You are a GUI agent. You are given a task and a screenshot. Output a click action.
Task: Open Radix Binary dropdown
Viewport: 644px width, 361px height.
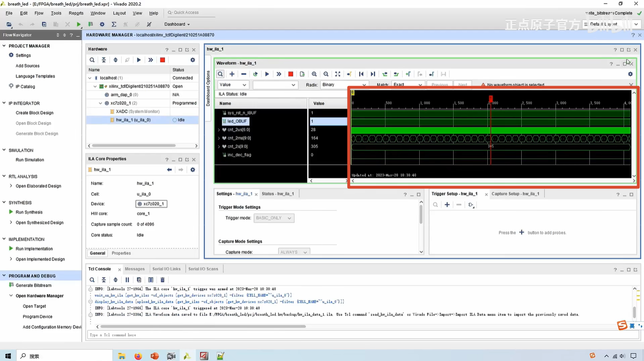point(344,85)
